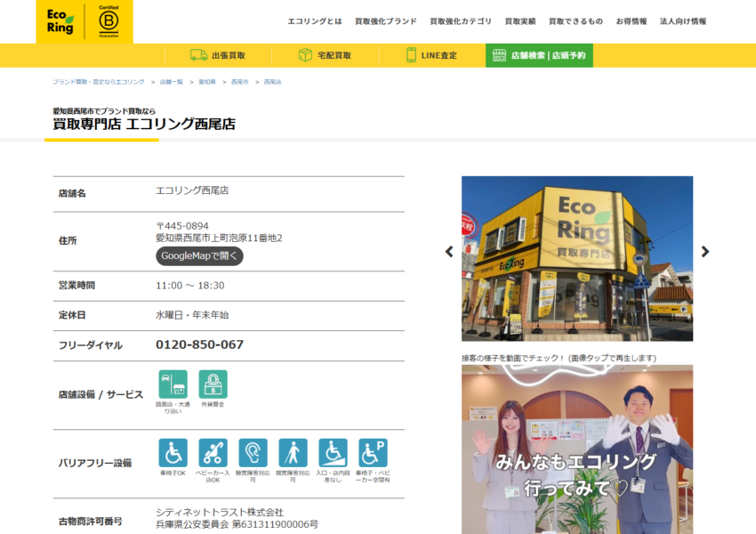756x534 pixels.
Task: Click the 店舗名 row label
Action: tap(72, 193)
